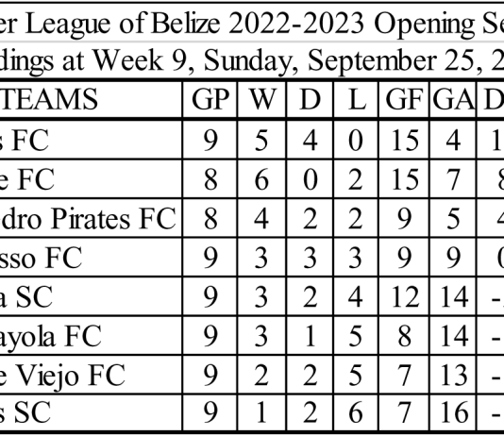Select the GF cell with 8
504x436 pixels.
[x=404, y=336]
